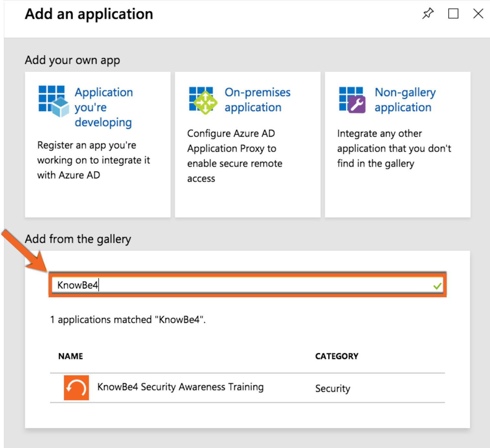Click the blue grid icon on developing tile

[52, 96]
